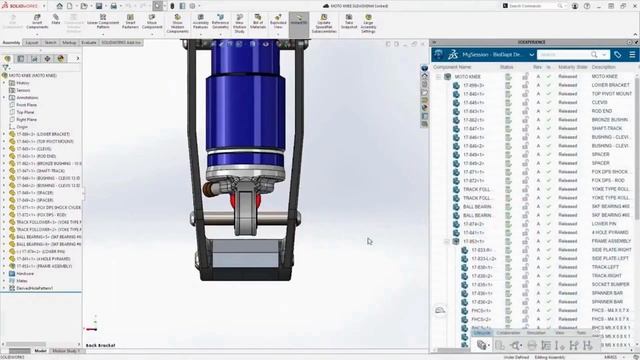Collapse the MOTO KNEE row in 3DEXPERIENCE list
This screenshot has height=360, width=640.
[438, 76]
